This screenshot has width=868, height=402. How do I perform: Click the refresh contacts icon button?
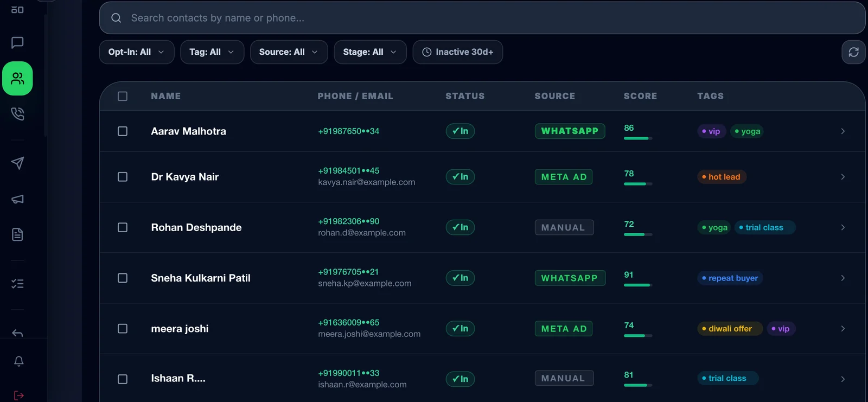(853, 52)
